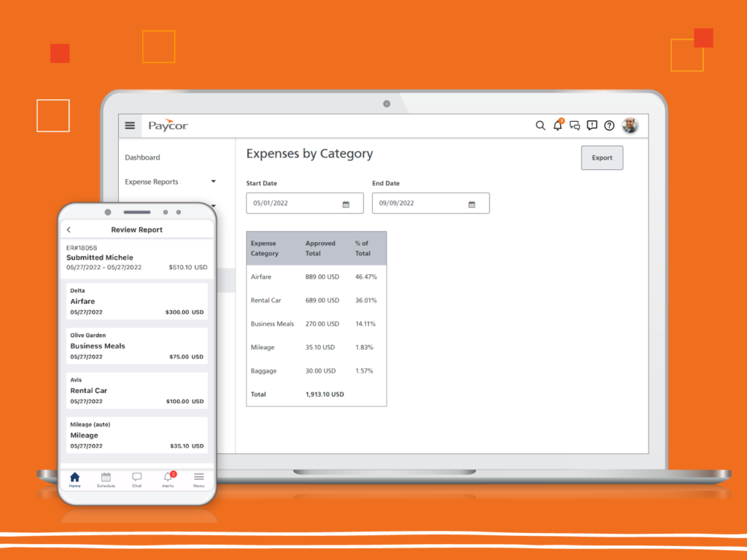Click the End Date input field
Image resolution: width=747 pixels, height=560 pixels.
(x=430, y=203)
